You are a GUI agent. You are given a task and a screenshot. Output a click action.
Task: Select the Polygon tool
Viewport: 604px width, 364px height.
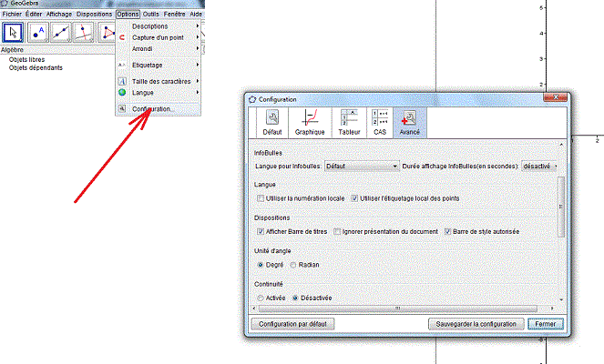109,33
